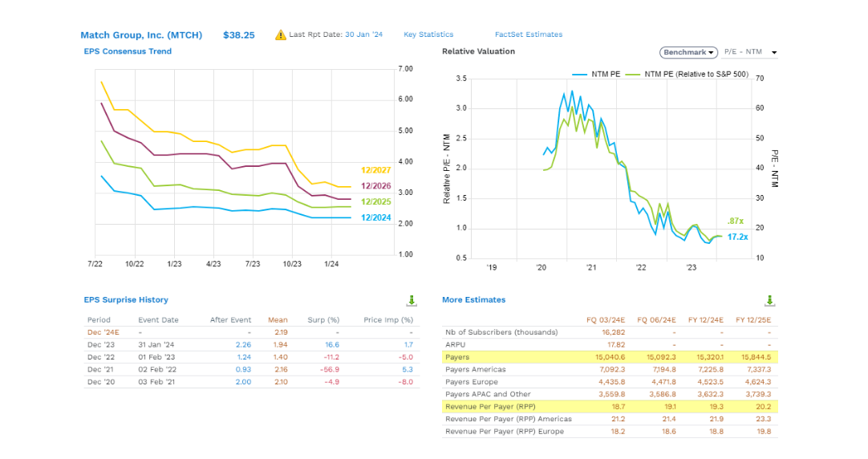Click the highlighted Revenue Per Payer (RPP) row

coord(610,407)
